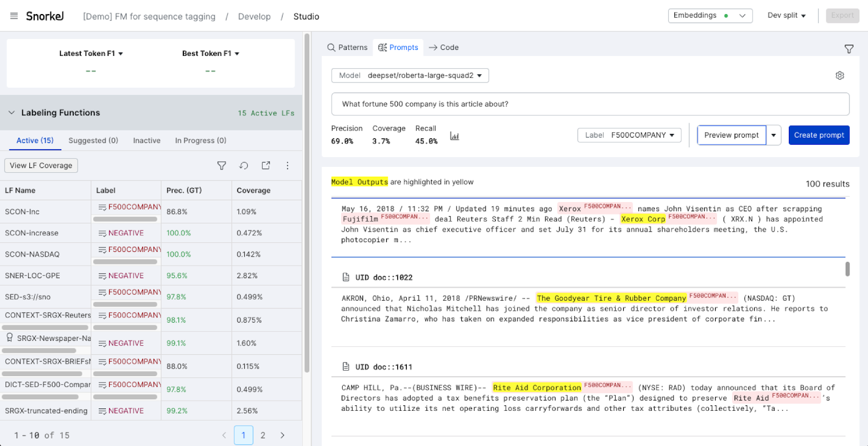This screenshot has width=868, height=446.
Task: Click the Export button
Action: [x=843, y=15]
